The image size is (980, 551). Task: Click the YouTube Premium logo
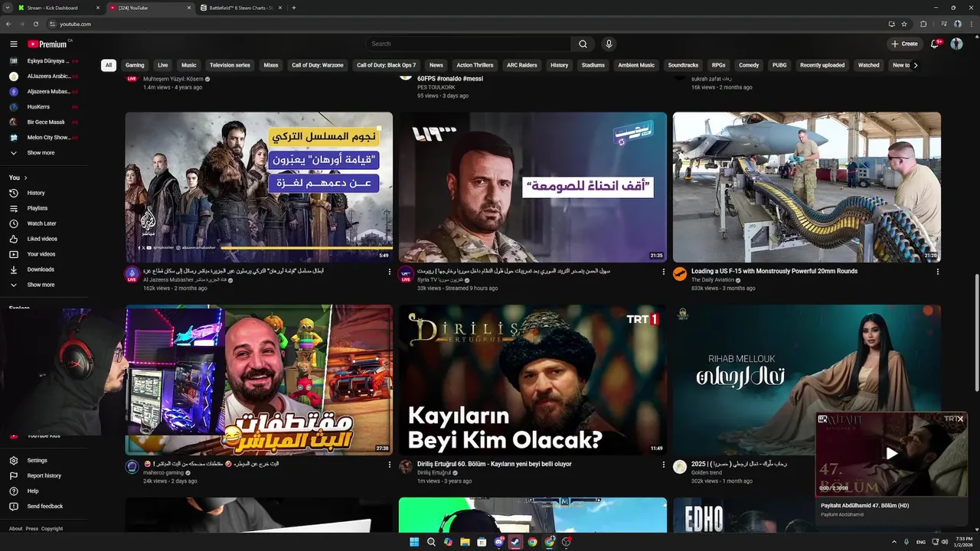[47, 44]
